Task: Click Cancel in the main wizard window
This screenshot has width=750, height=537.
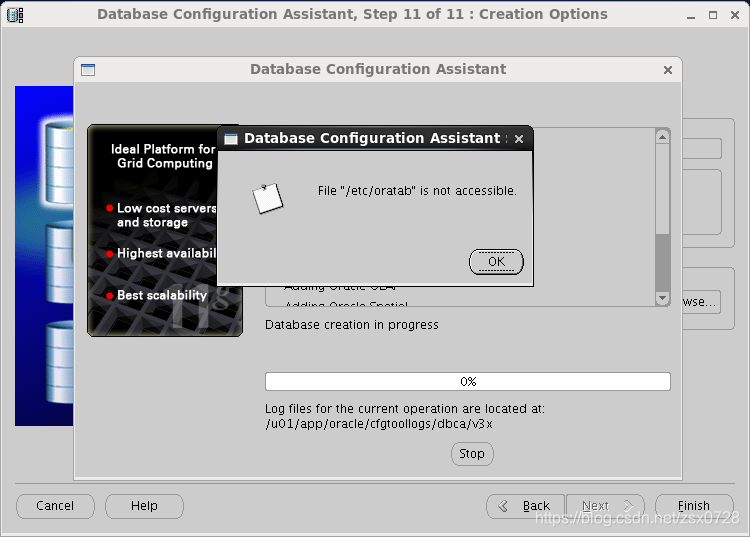Action: pos(55,506)
